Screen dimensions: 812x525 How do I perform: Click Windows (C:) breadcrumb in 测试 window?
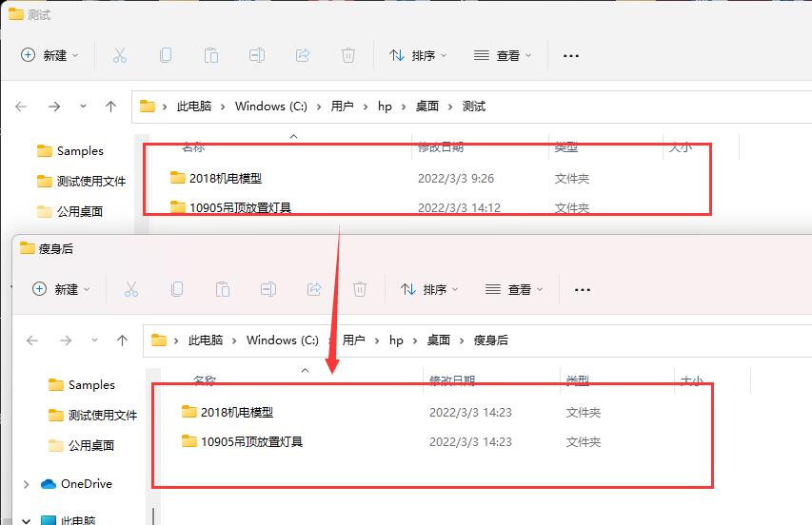[x=271, y=106]
